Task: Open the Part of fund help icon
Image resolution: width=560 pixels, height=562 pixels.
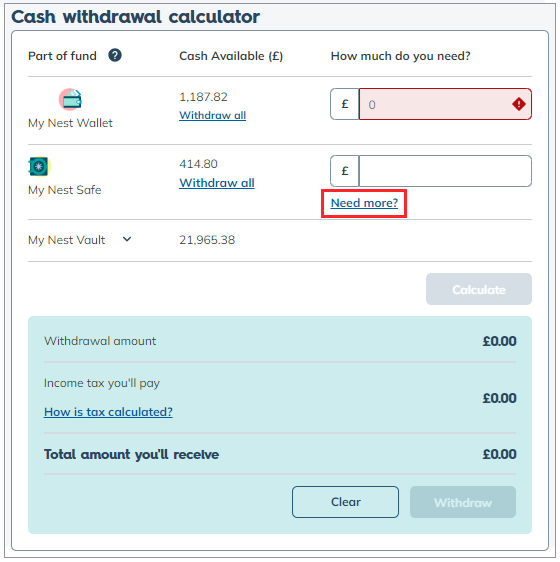Action: pyautogui.click(x=115, y=55)
